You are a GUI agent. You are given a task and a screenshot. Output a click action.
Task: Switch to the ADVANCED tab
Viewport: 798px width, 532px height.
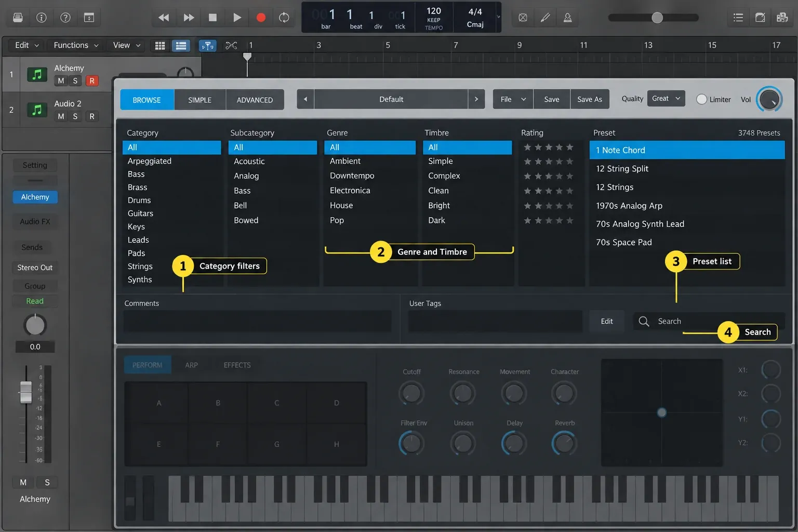(x=255, y=100)
